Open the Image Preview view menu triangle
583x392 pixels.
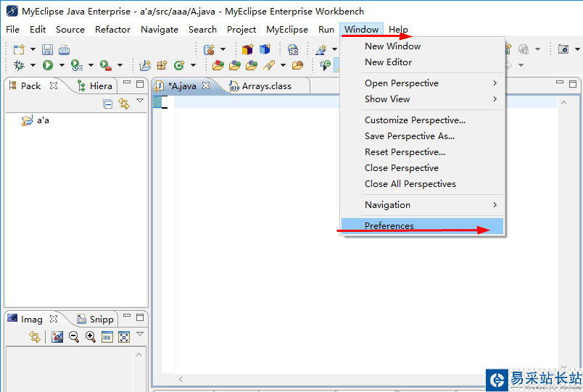pos(140,333)
